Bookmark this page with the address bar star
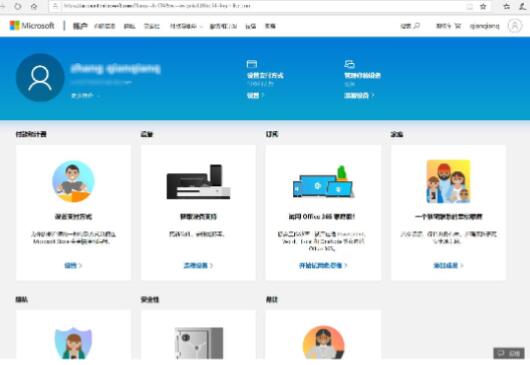 point(483,6)
